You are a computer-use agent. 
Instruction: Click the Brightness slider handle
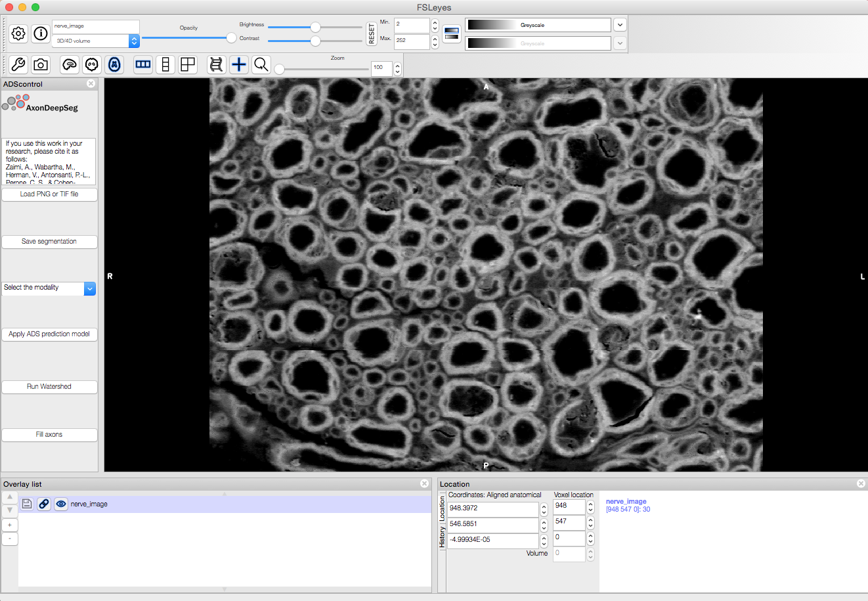[x=315, y=27]
